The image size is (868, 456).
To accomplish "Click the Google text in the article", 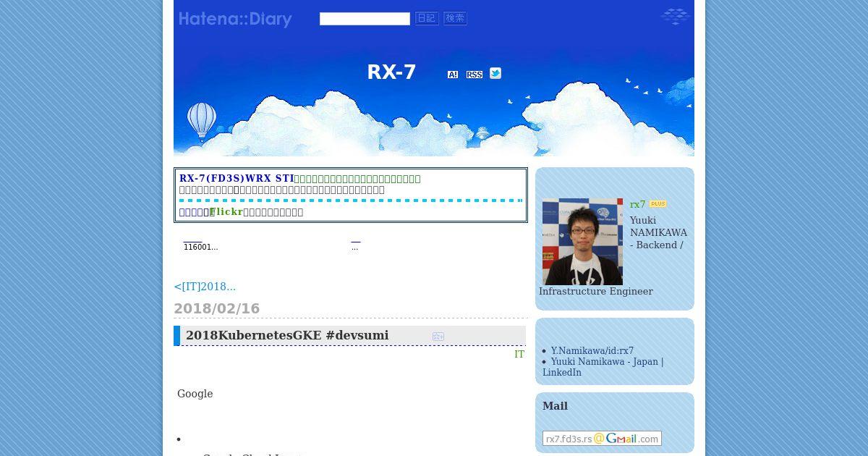I will click(x=195, y=394).
